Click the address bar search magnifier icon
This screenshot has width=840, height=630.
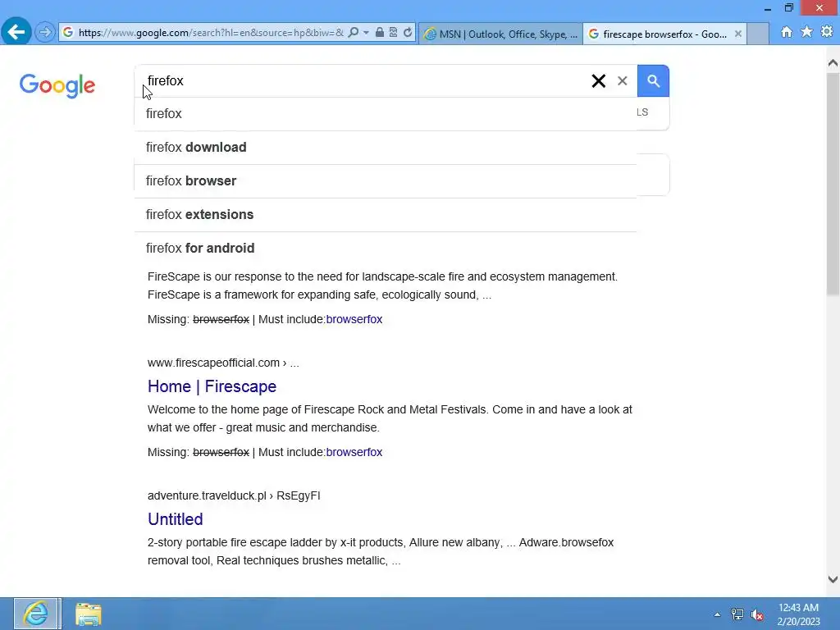click(x=353, y=33)
